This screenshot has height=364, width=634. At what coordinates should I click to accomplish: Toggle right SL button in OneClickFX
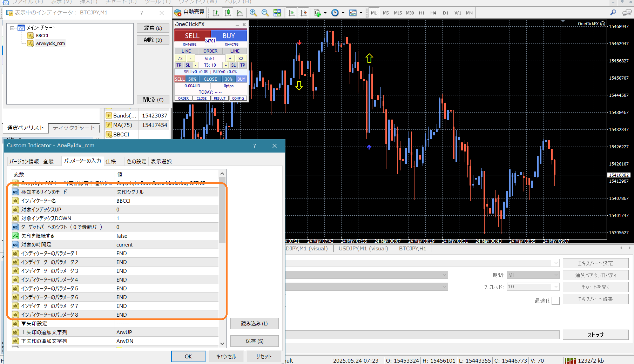[x=234, y=65]
